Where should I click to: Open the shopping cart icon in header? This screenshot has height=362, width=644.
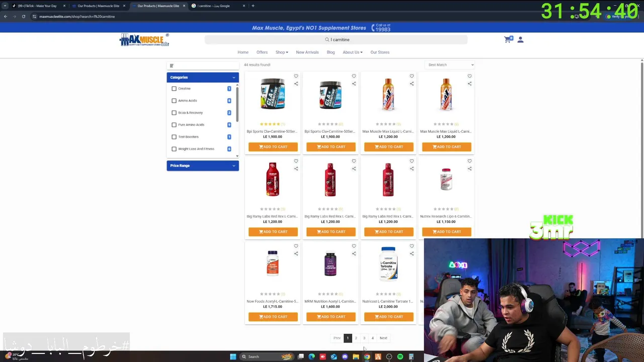508,39
